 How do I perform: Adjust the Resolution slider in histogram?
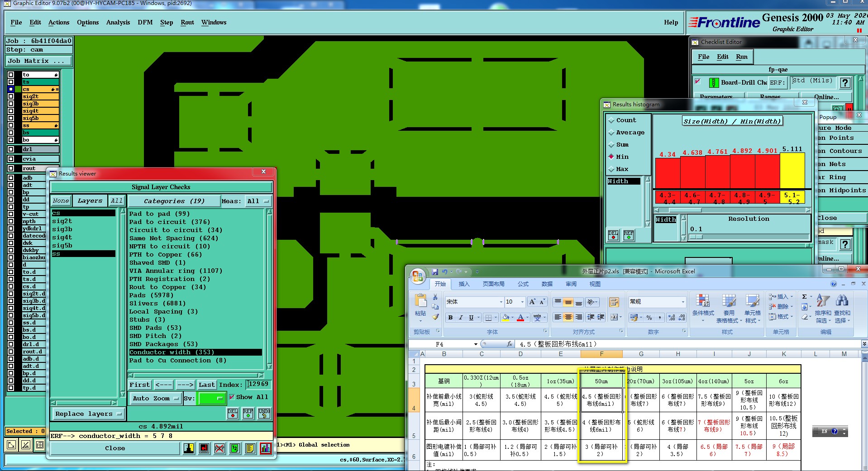pos(696,237)
